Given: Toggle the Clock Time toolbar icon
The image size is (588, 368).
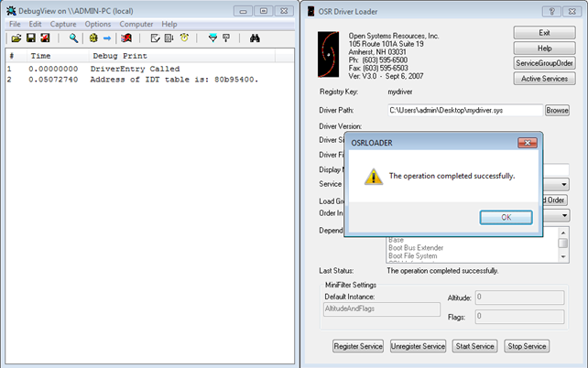Looking at the screenshot, I should point(184,38).
